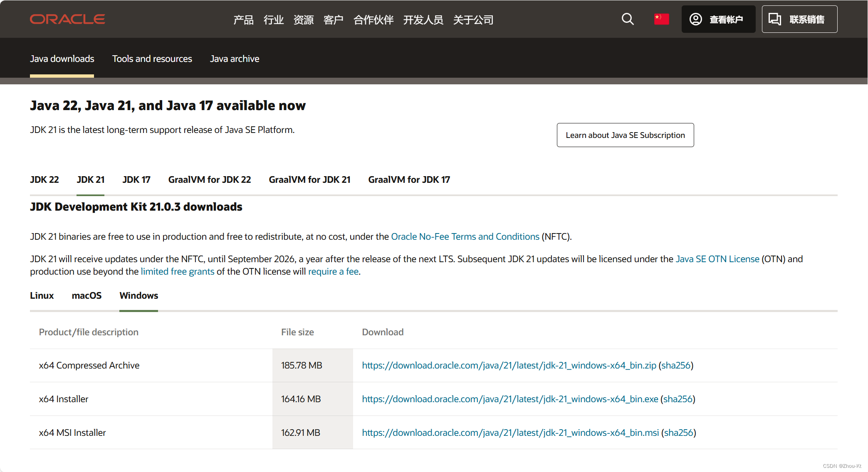Click the 联系销售 contact sales button
This screenshot has width=868, height=472.
(x=799, y=19)
